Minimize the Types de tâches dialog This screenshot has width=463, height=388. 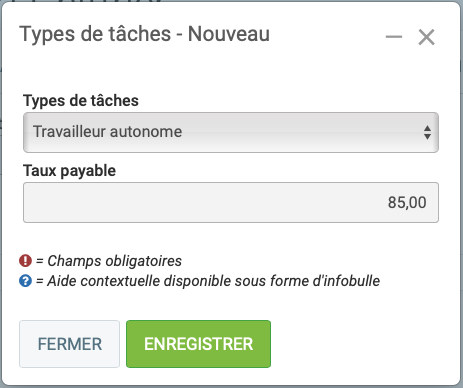[394, 37]
